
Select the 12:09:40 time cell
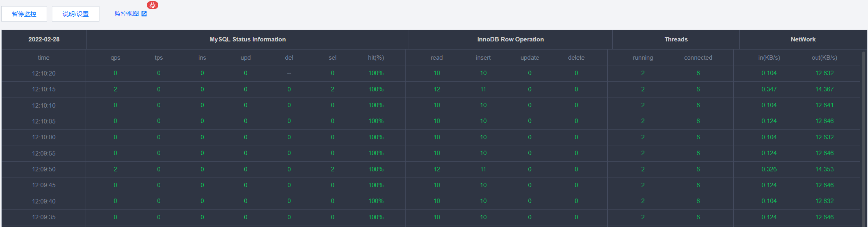[44, 201]
